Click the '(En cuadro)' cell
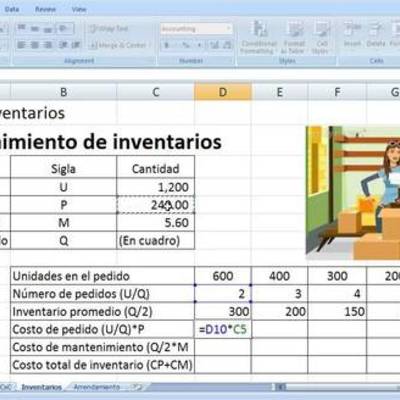This screenshot has height=400, width=400. click(x=156, y=240)
